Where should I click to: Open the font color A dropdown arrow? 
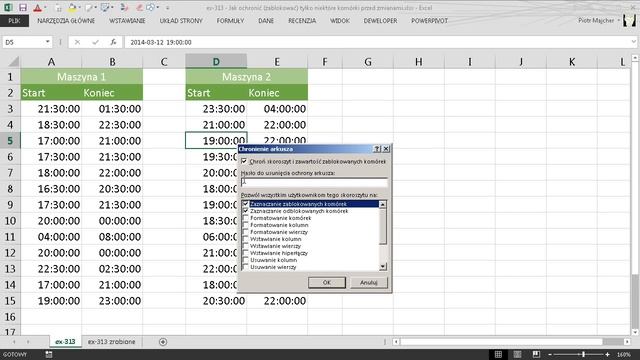(44, 8)
